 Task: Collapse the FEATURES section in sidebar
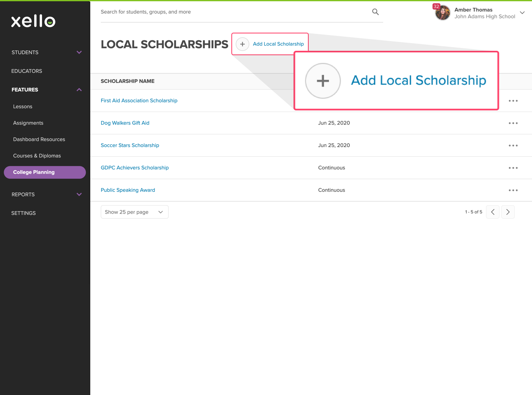coord(79,89)
